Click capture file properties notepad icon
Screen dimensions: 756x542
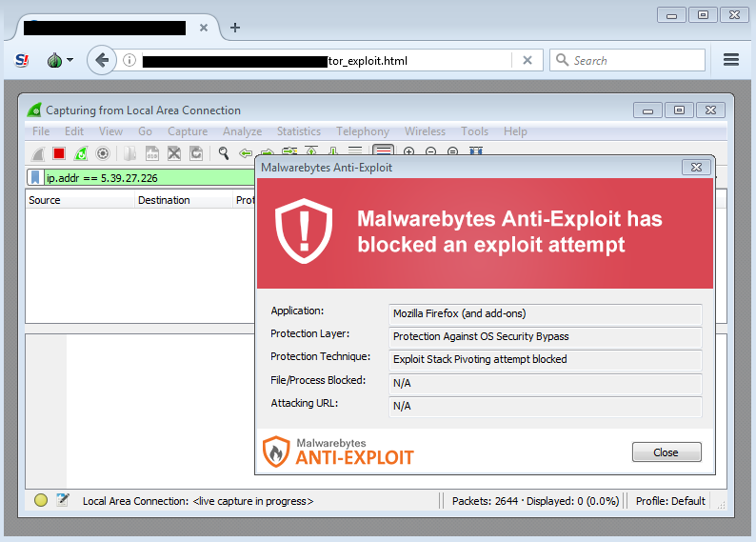coord(63,500)
